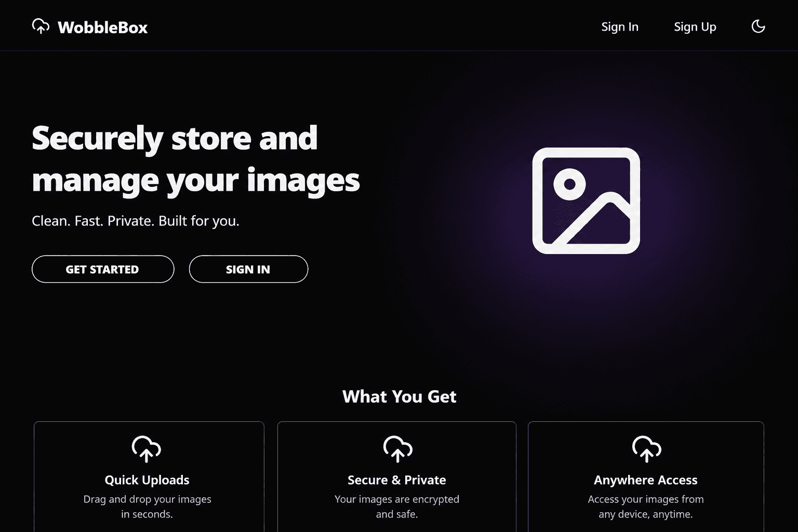Click the large picture icon in hero
798x532 pixels.
[586, 201]
